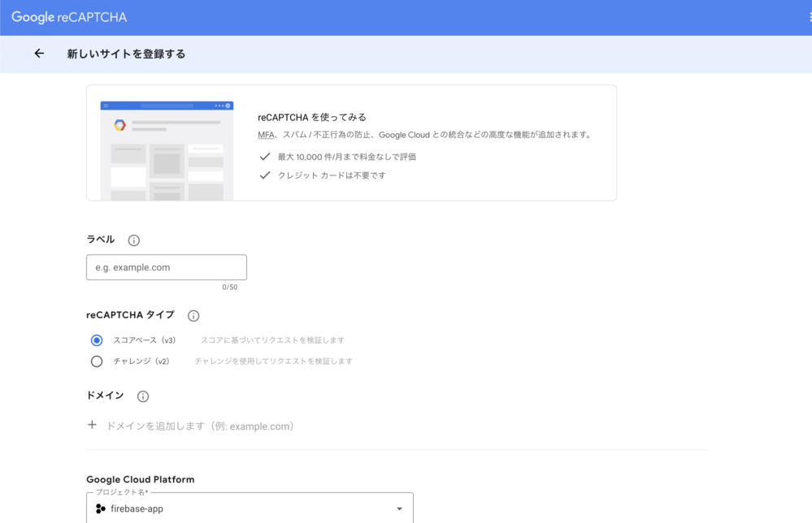Click the MFA abbreviation text
The image size is (812, 523).
pyautogui.click(x=266, y=135)
